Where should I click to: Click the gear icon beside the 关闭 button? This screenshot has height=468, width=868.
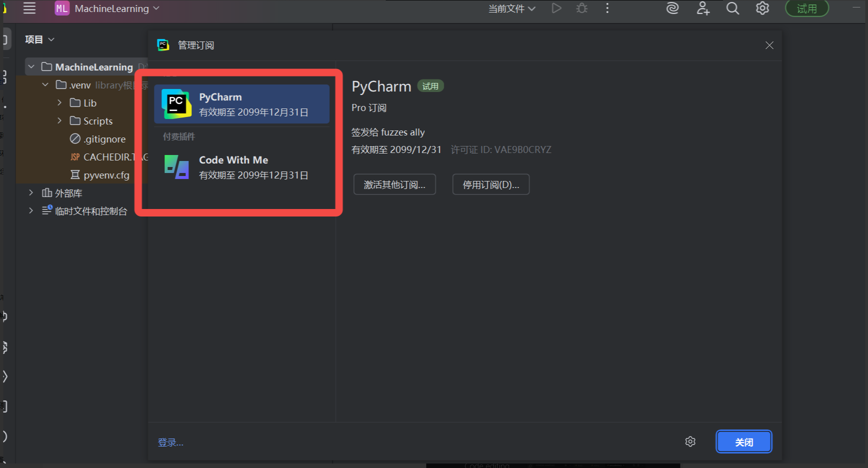click(x=690, y=441)
